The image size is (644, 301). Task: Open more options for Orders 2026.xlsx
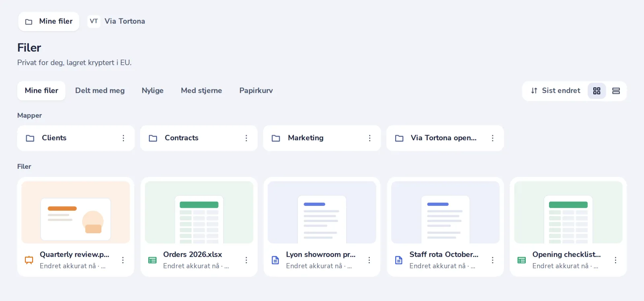tap(246, 260)
